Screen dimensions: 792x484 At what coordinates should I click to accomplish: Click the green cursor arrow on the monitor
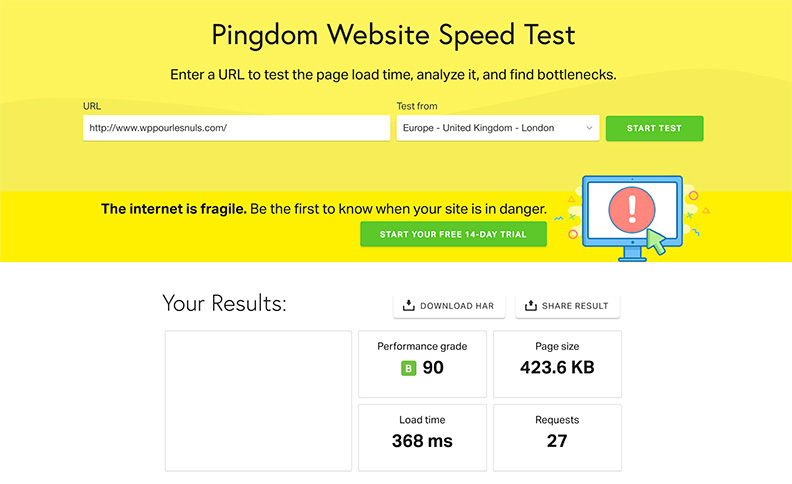point(656,240)
